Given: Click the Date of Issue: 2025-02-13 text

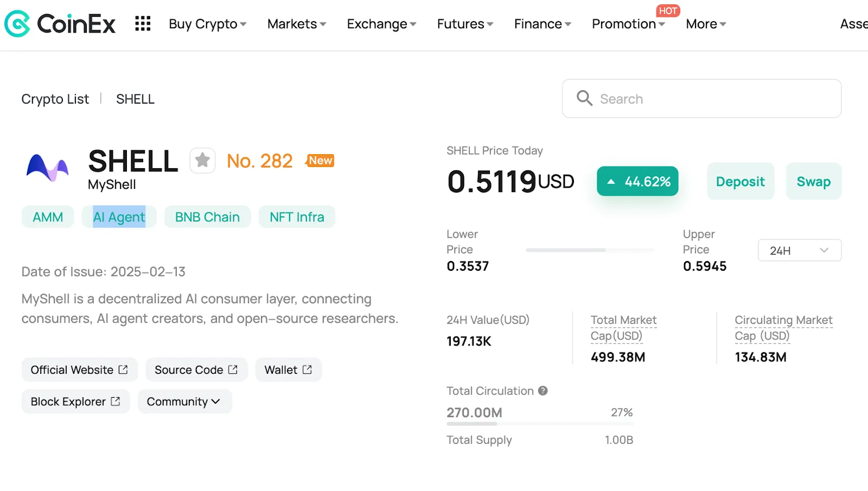Looking at the screenshot, I should click(x=103, y=271).
